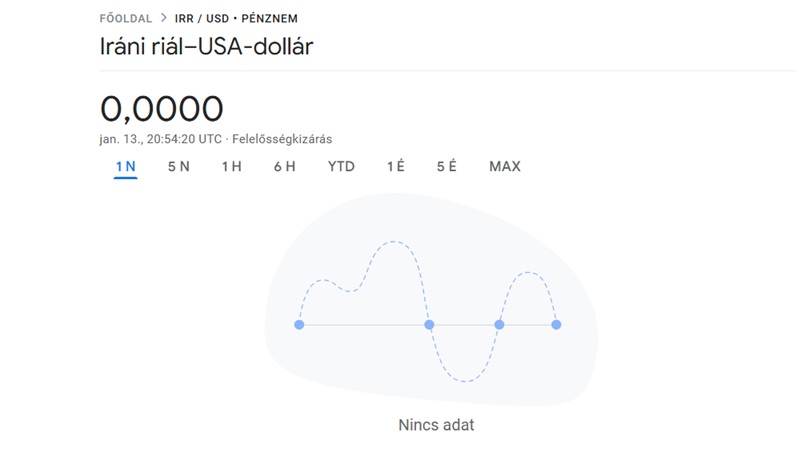796x468 pixels.
Task: Click the jan. 13. UTC timestamp
Action: tap(161, 138)
